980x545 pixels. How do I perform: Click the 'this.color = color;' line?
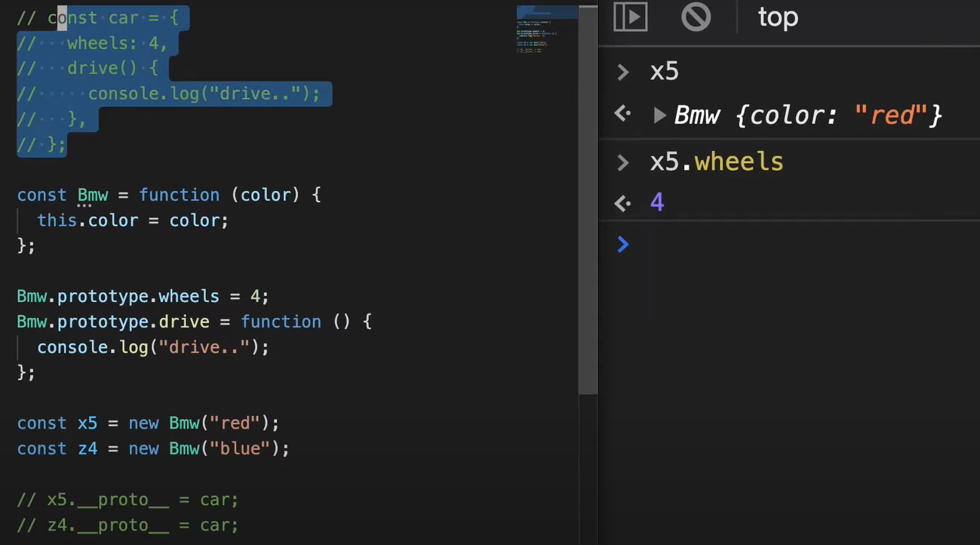pos(133,220)
